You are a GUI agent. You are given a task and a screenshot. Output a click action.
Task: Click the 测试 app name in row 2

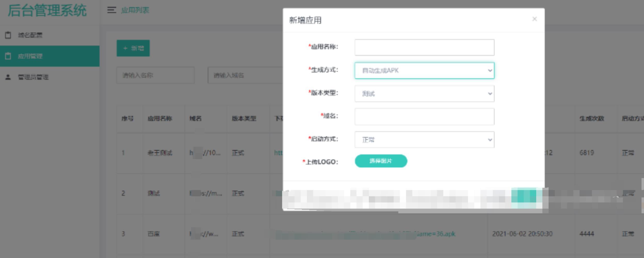pyautogui.click(x=154, y=193)
